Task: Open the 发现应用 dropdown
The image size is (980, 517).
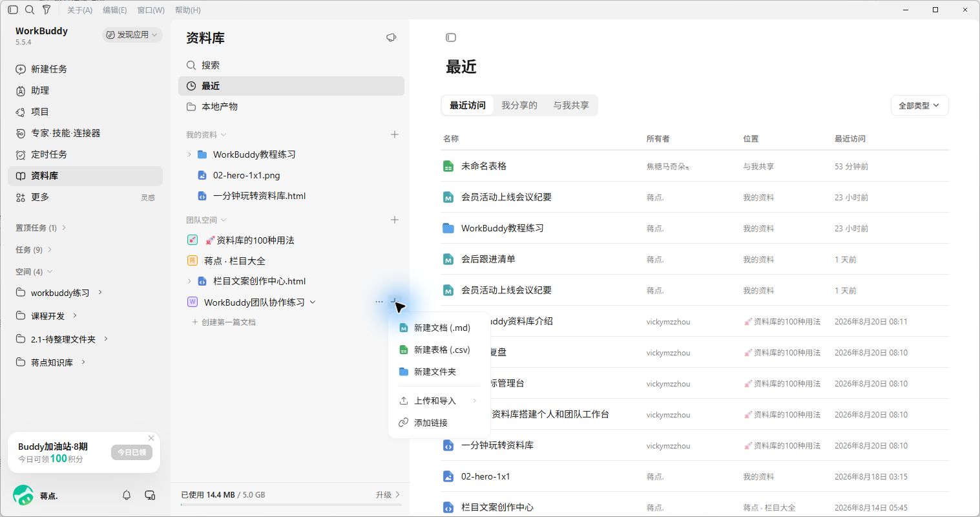Action: click(132, 35)
